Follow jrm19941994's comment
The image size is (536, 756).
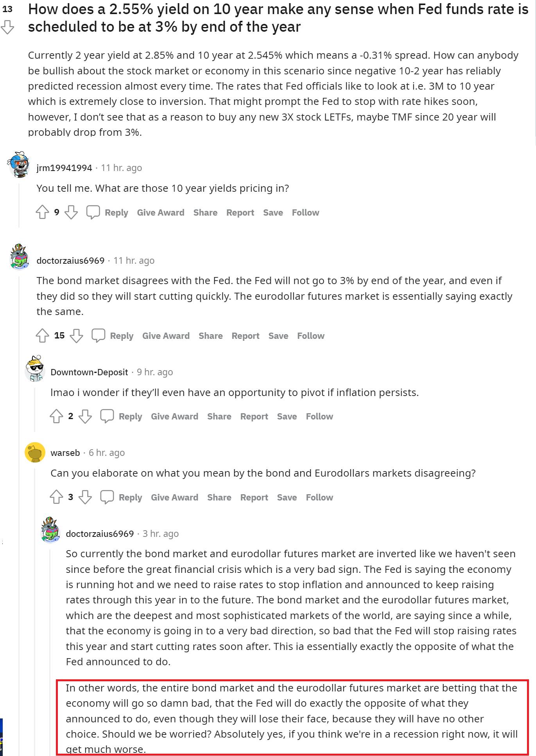pos(305,212)
